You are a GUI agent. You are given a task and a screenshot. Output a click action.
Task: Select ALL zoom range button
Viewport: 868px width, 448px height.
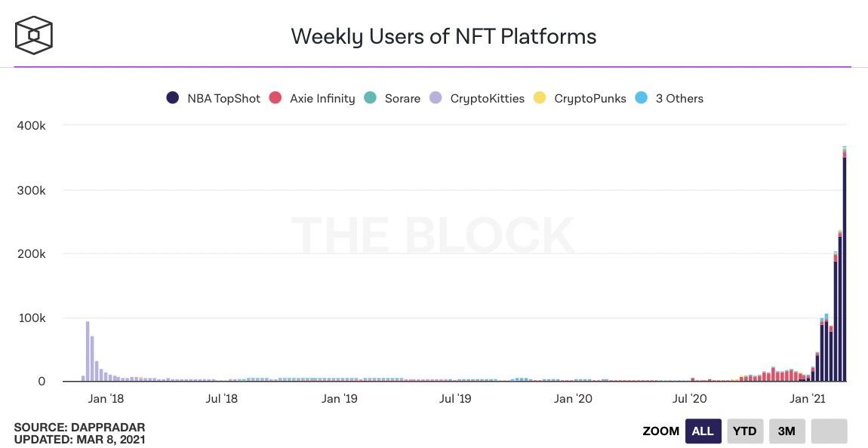703,431
